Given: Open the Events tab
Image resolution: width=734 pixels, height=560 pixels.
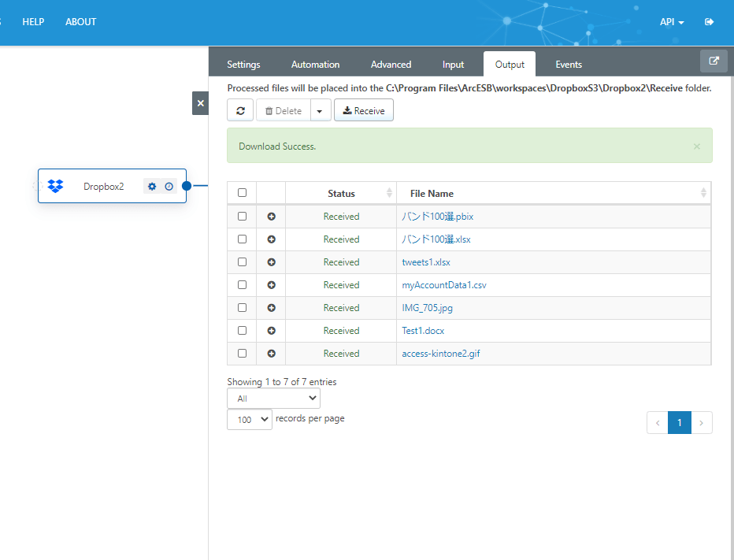Looking at the screenshot, I should pyautogui.click(x=568, y=65).
